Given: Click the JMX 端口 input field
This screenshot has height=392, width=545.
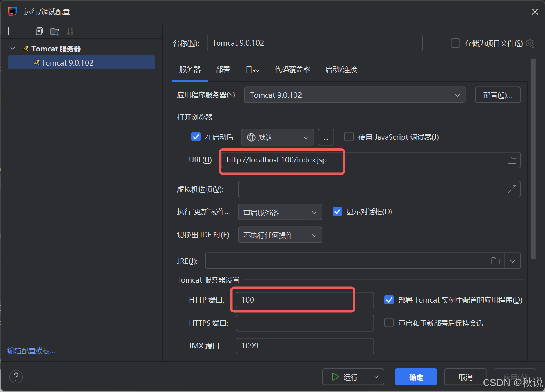Looking at the screenshot, I should 305,346.
